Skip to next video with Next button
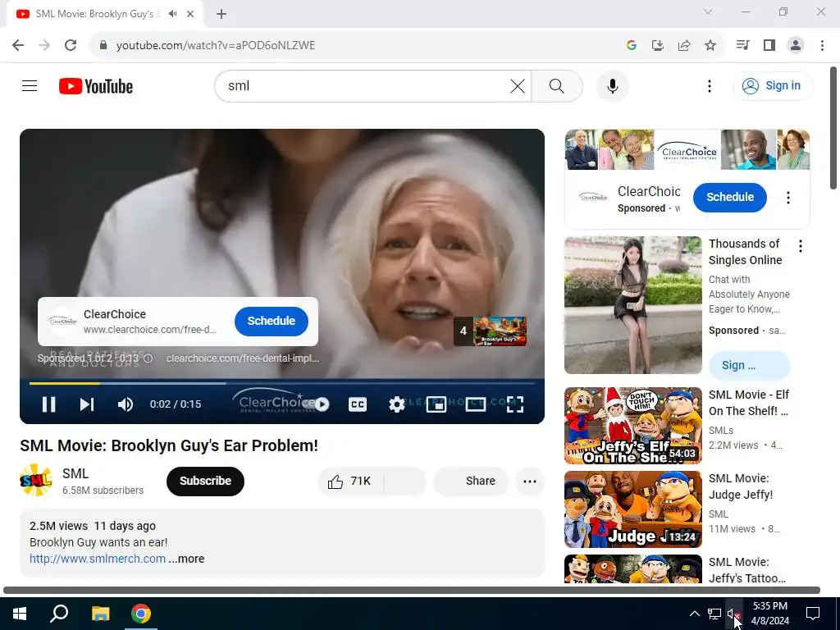 [x=87, y=404]
